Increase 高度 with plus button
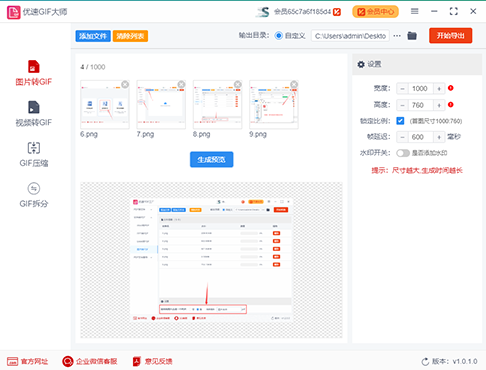This screenshot has width=486, height=370. click(x=439, y=105)
